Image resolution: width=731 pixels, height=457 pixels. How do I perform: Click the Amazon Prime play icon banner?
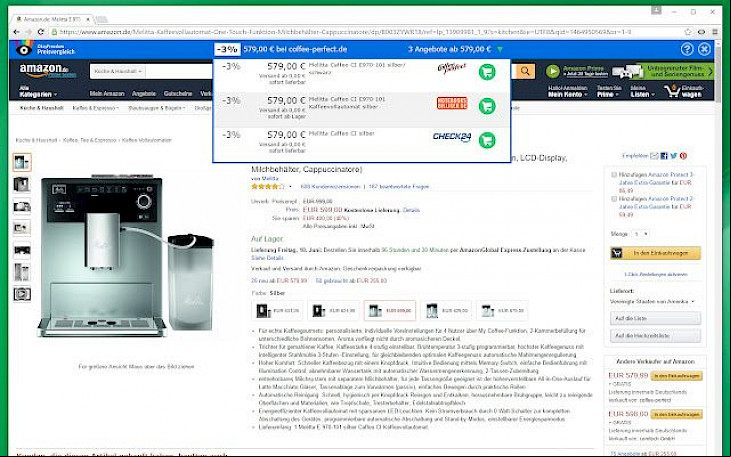pos(553,71)
